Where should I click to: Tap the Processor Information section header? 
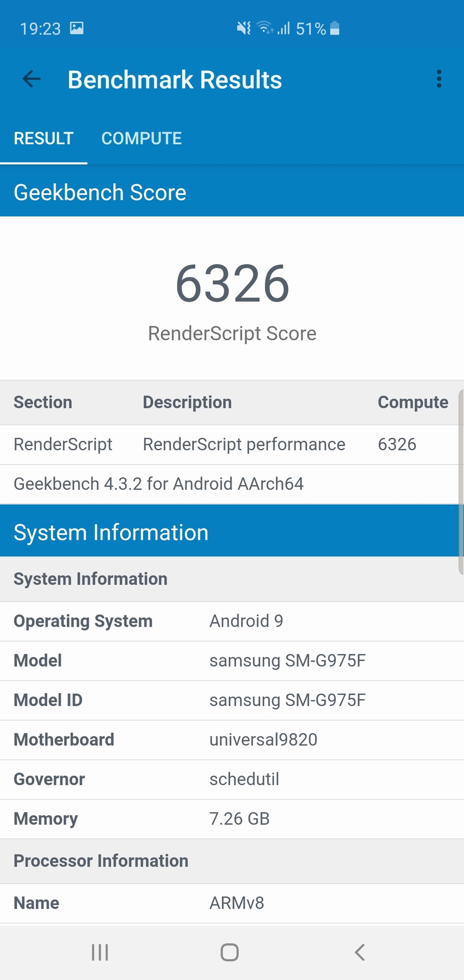pyautogui.click(x=101, y=861)
